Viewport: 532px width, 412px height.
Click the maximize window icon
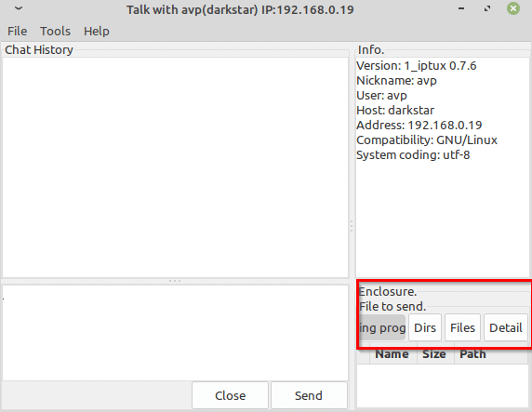tap(487, 8)
